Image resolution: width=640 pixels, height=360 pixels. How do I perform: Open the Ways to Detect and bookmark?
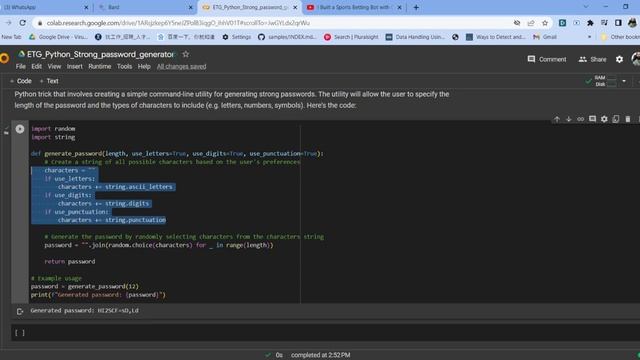pos(496,37)
